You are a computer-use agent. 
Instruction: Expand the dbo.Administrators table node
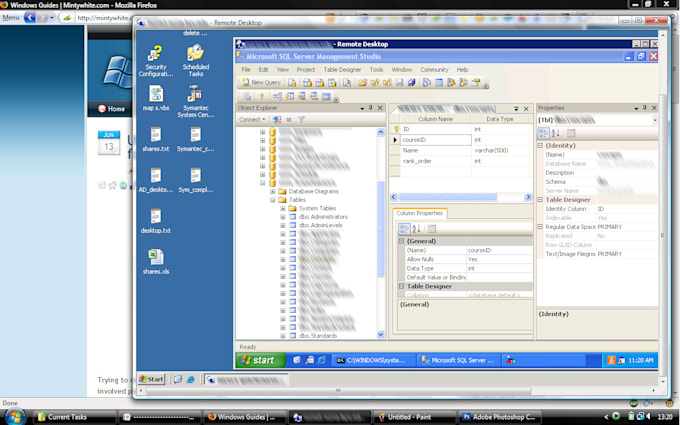click(283, 217)
